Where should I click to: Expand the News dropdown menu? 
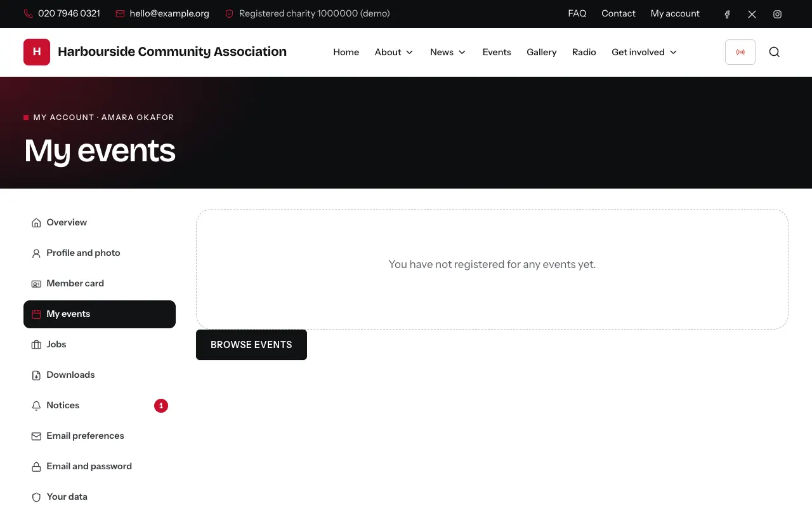tap(448, 52)
